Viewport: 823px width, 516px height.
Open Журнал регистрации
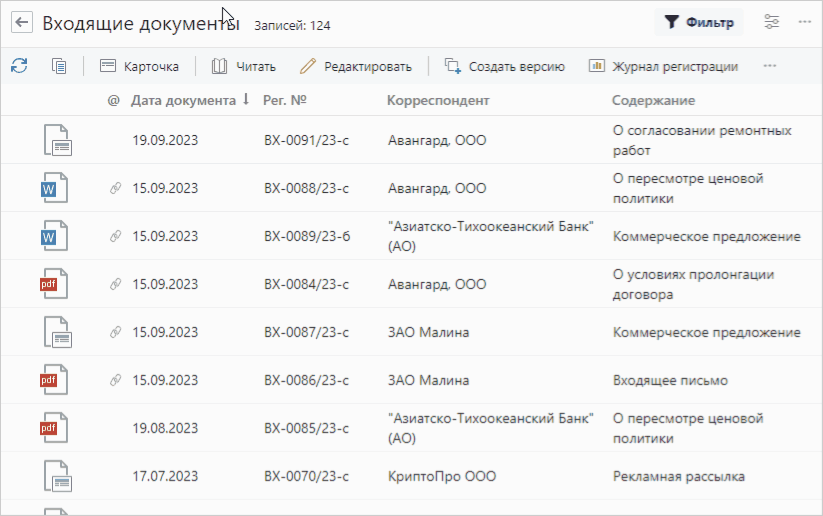pos(664,66)
